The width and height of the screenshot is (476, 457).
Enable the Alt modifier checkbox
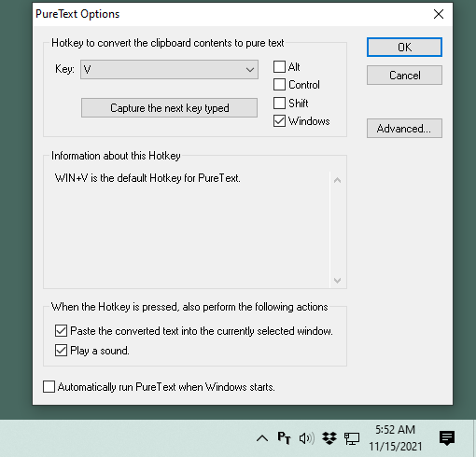click(279, 66)
